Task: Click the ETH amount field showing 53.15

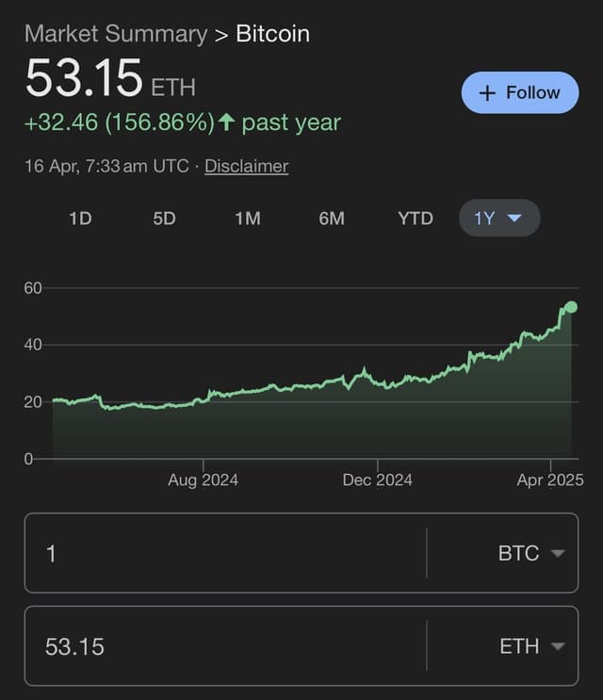Action: click(x=225, y=646)
